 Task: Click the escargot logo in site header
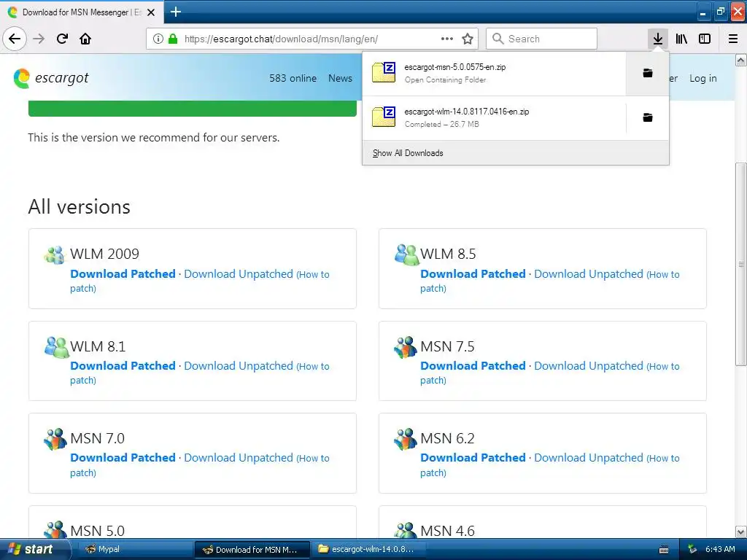point(51,77)
